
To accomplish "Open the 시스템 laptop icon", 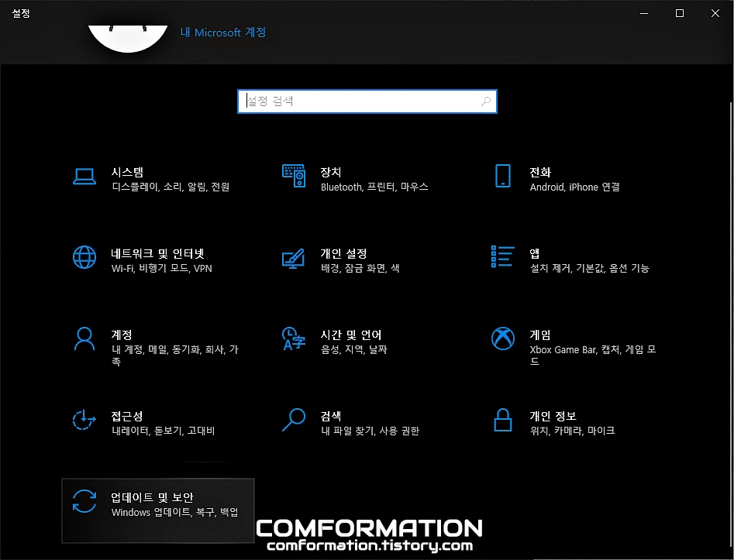I will (x=84, y=177).
